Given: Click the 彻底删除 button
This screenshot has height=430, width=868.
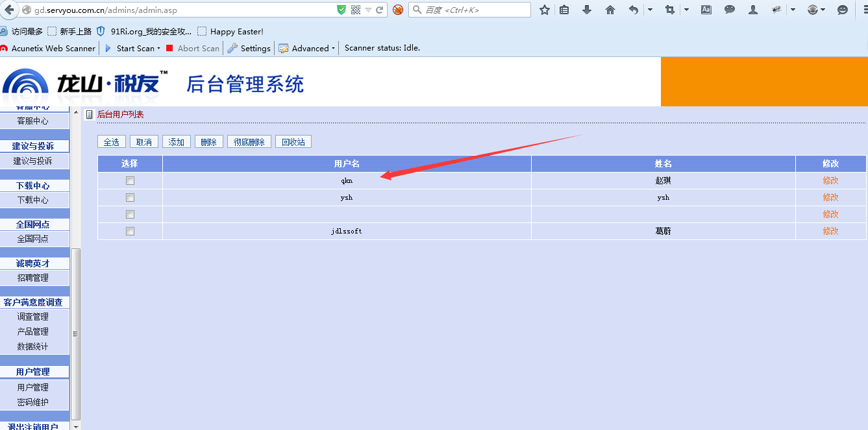Looking at the screenshot, I should pos(249,142).
